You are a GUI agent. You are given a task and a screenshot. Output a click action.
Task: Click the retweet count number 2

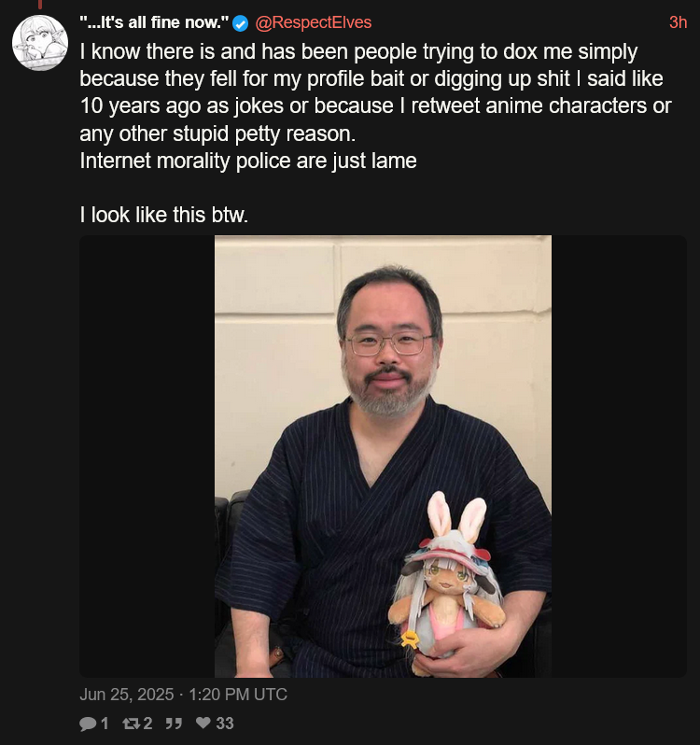(147, 724)
